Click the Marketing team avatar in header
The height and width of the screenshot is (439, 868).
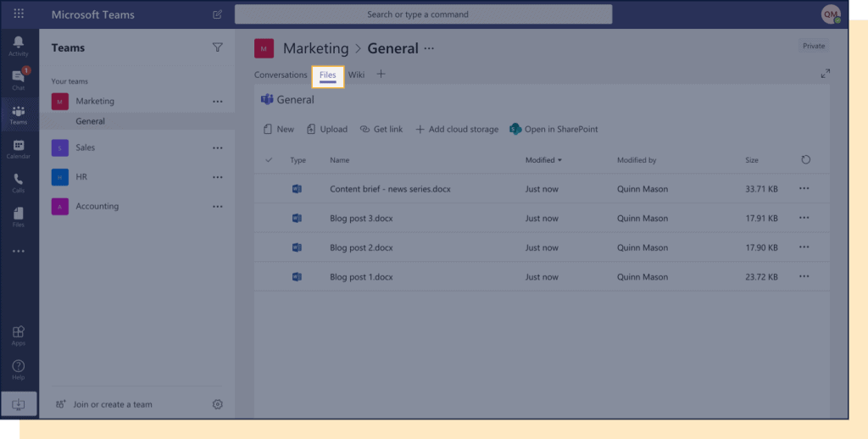tap(264, 48)
